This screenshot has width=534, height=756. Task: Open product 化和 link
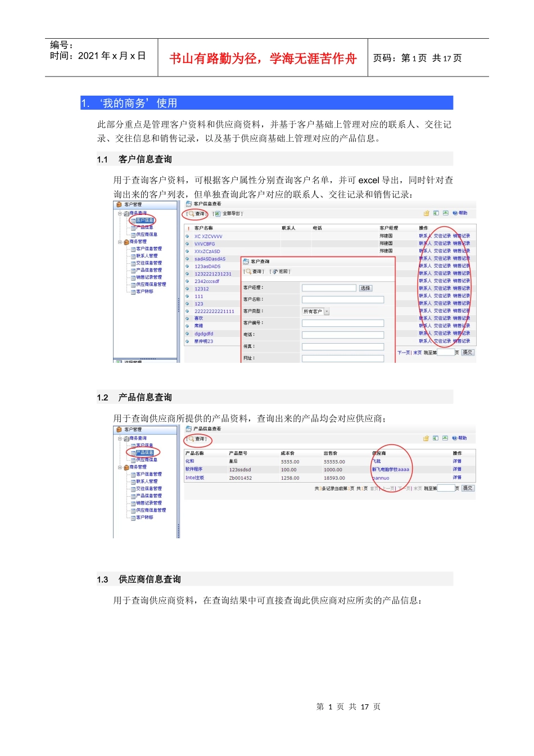190,461
